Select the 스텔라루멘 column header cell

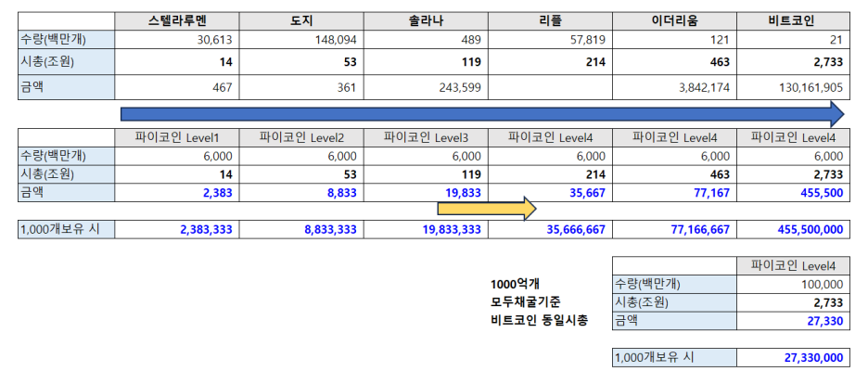click(177, 21)
